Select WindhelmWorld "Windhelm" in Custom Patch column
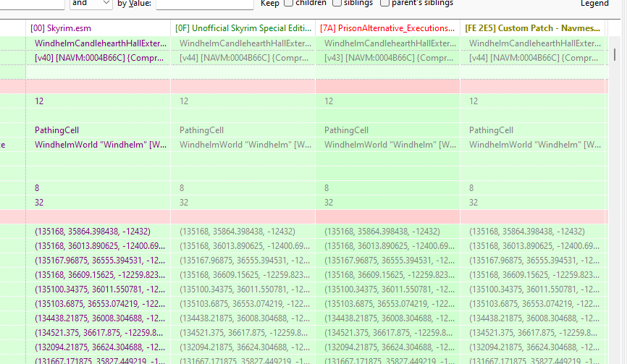This screenshot has height=364, width=627. (x=533, y=145)
